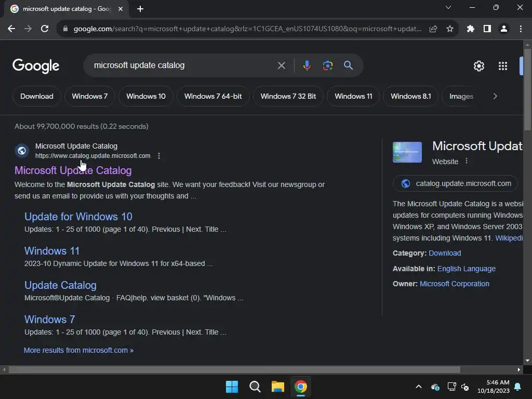
Task: Go to Google home logo
Action: 36,66
